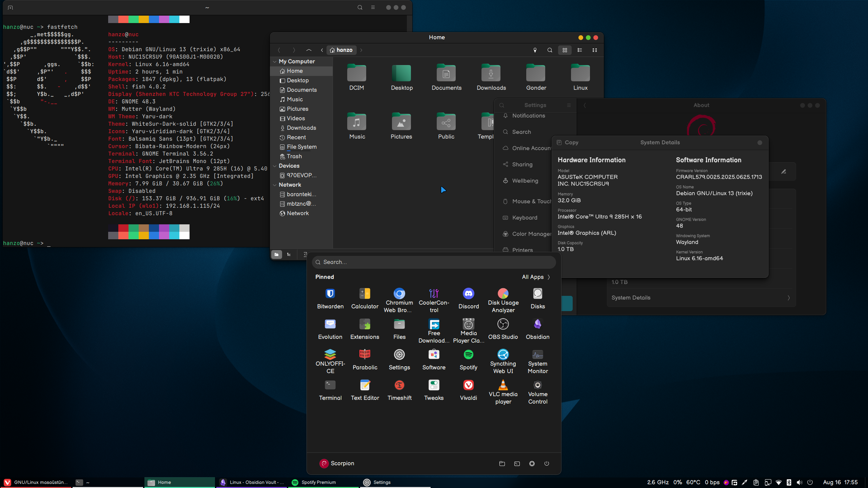Open the Settings window hamburger menu

(x=569, y=105)
